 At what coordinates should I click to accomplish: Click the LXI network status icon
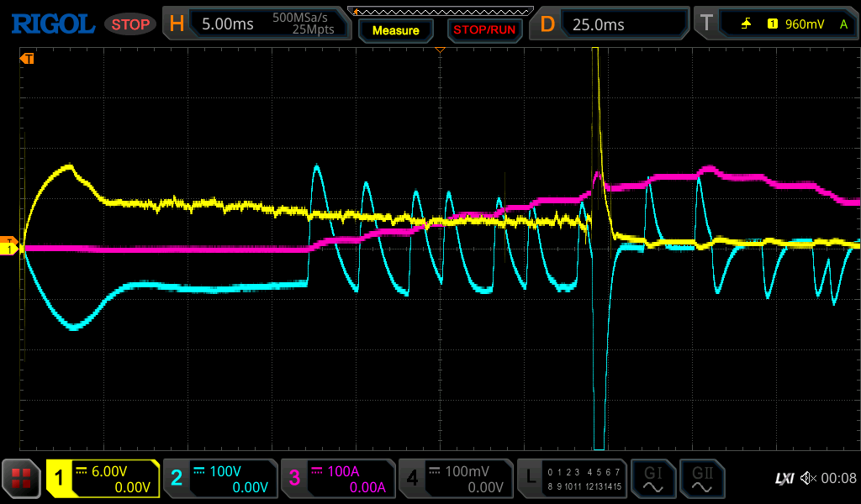point(784,479)
